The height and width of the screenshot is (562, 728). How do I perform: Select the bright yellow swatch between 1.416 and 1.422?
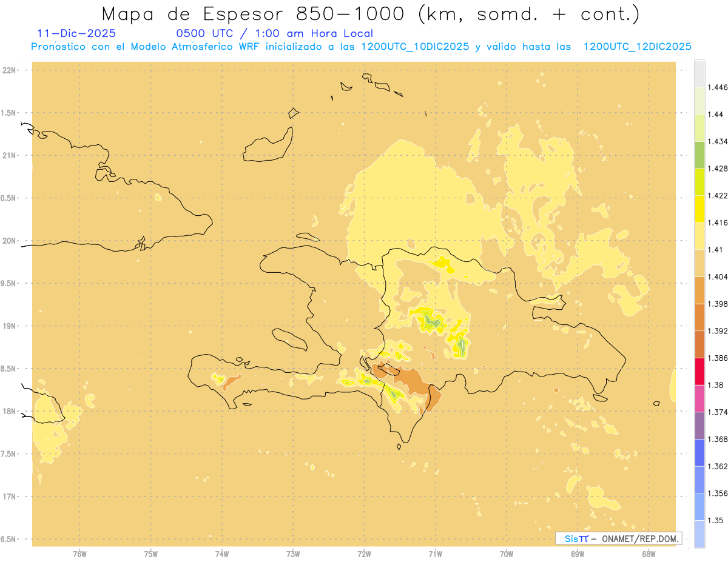click(699, 209)
